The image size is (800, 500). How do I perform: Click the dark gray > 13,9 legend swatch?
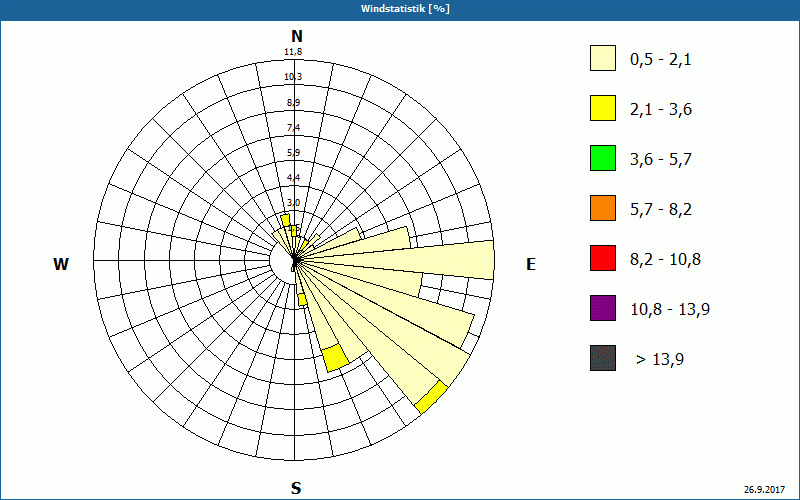[x=603, y=358]
